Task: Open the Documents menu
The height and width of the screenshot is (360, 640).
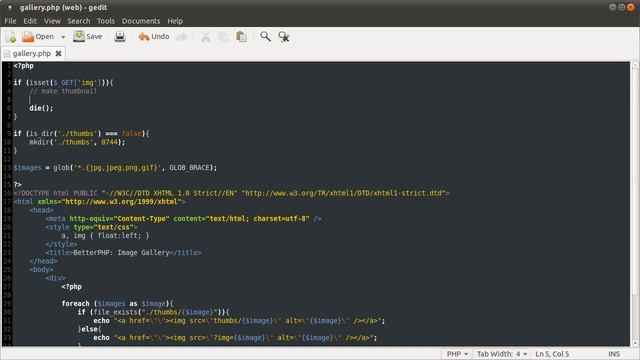Action: [141, 21]
